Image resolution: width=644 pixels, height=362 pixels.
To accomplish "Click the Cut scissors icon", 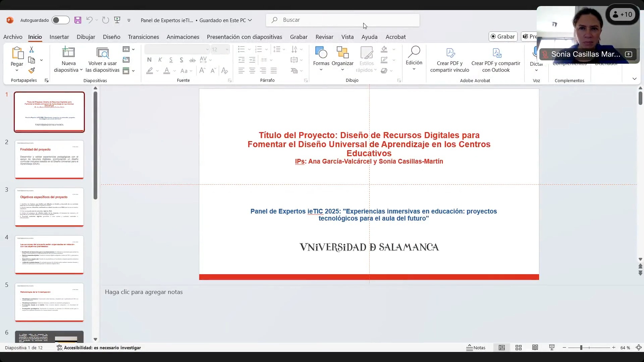I will pos(32,50).
